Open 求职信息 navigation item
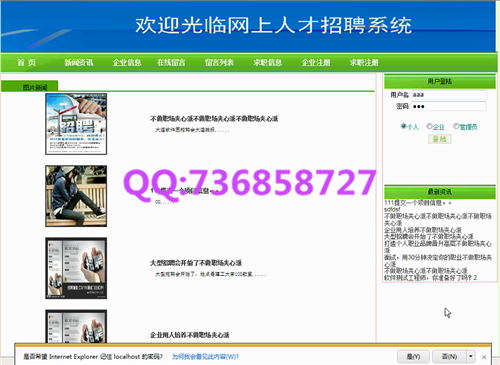Viewport: 500px width, 365px height. tap(268, 63)
